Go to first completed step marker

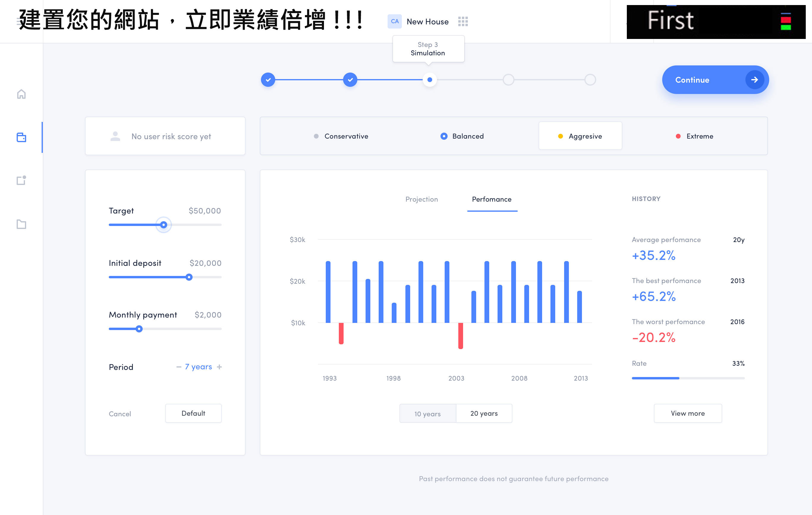click(268, 80)
